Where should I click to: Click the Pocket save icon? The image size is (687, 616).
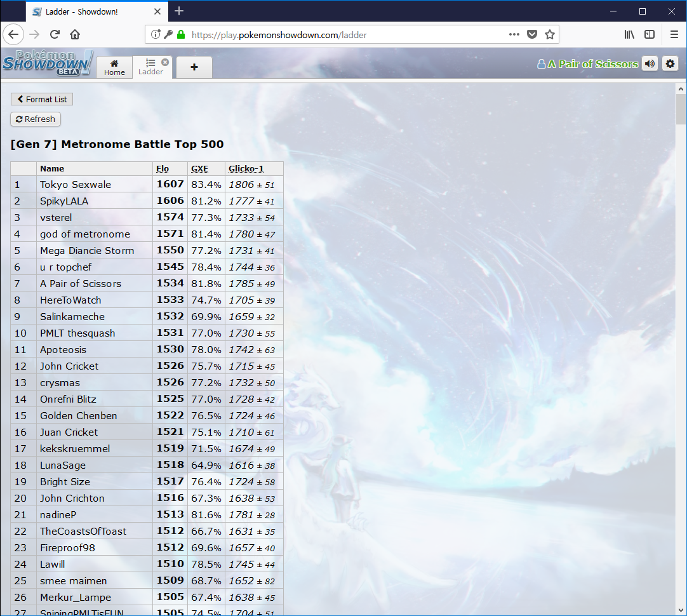tap(533, 35)
